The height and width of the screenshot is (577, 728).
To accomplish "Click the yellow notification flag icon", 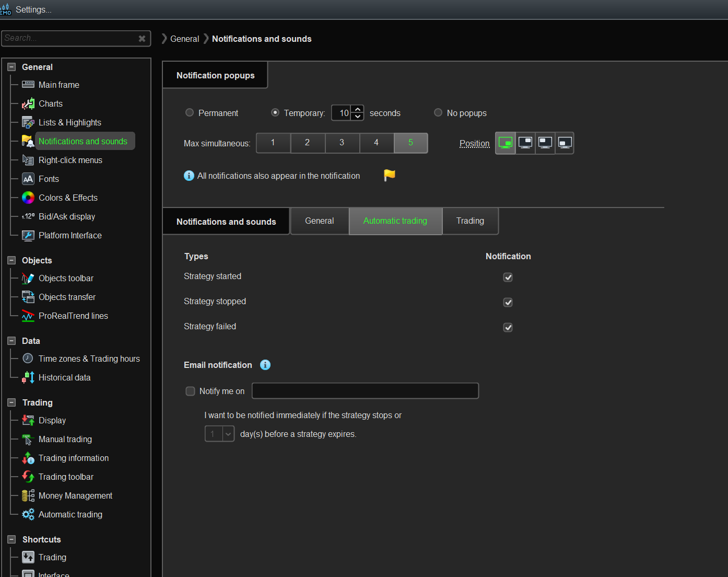I will (390, 176).
